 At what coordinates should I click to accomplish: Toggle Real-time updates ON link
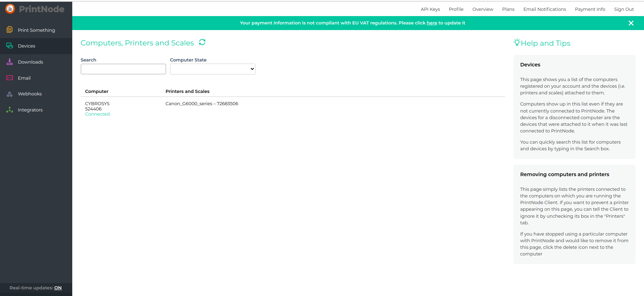pyautogui.click(x=58, y=288)
